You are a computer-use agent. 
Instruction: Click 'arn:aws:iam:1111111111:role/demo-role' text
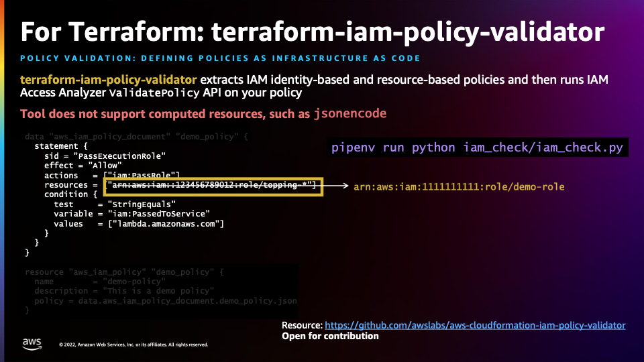point(459,187)
